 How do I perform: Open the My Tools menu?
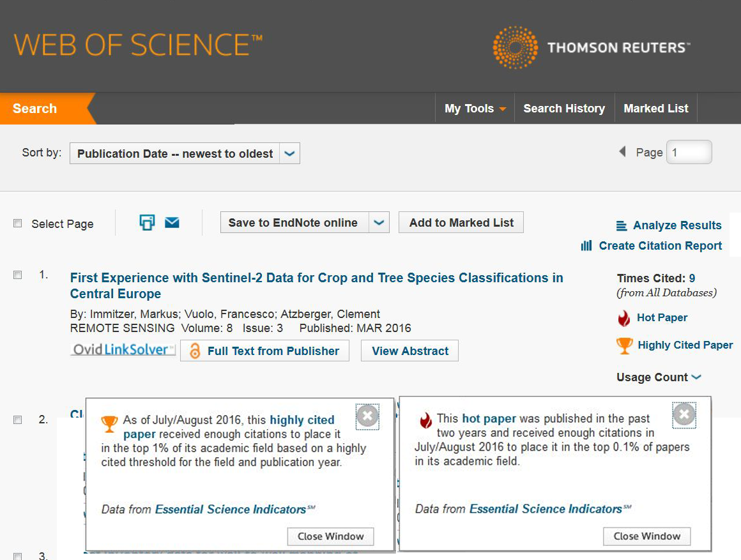tap(475, 109)
